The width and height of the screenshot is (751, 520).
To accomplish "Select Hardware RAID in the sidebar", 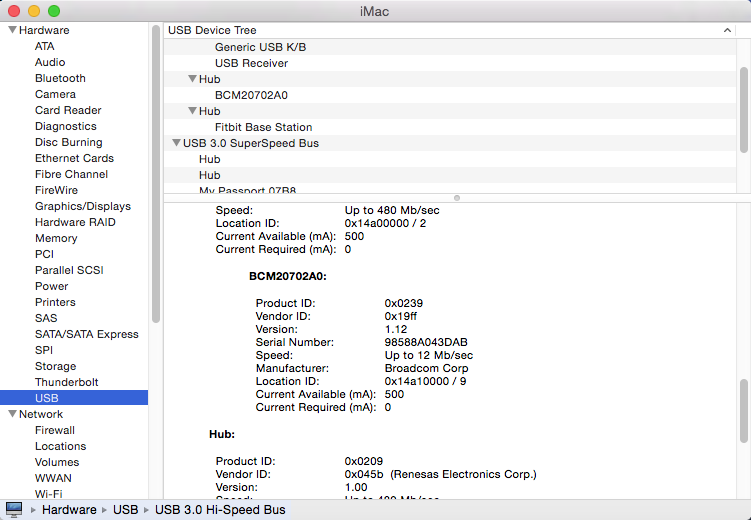I will click(75, 222).
